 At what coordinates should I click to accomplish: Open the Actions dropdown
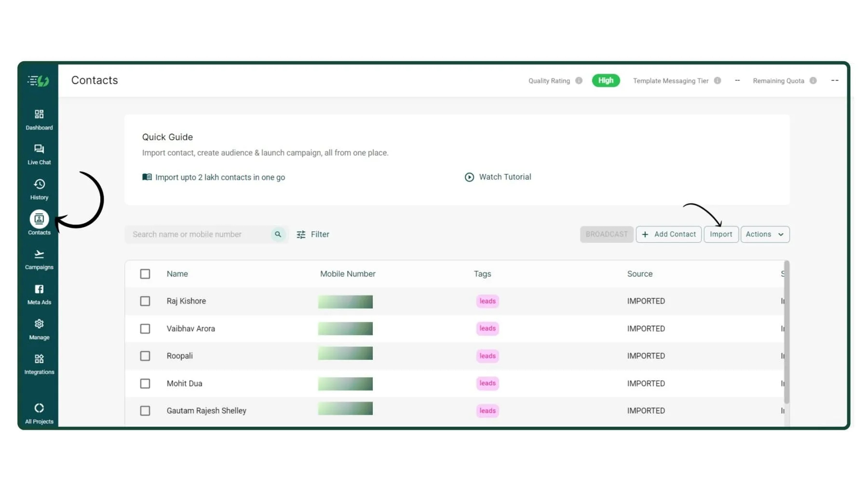pyautogui.click(x=765, y=234)
